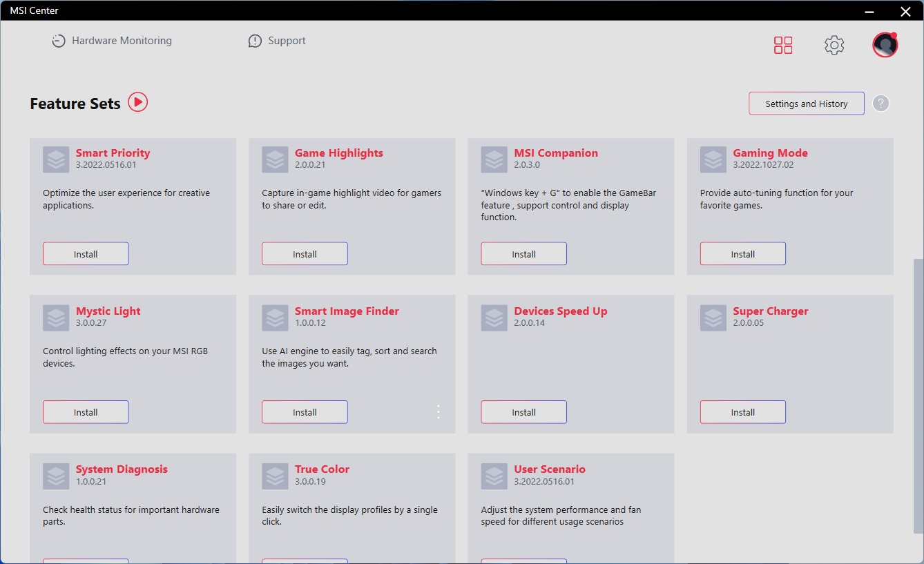Install Devices Speed Up
924x564 pixels.
point(523,412)
